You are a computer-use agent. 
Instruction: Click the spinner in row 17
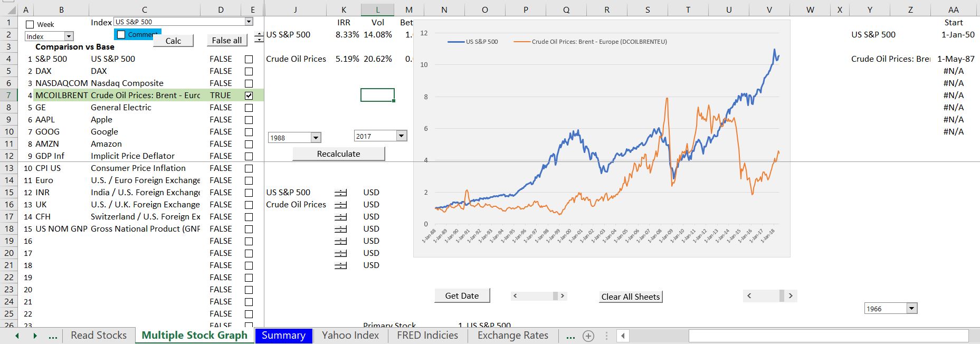341,217
